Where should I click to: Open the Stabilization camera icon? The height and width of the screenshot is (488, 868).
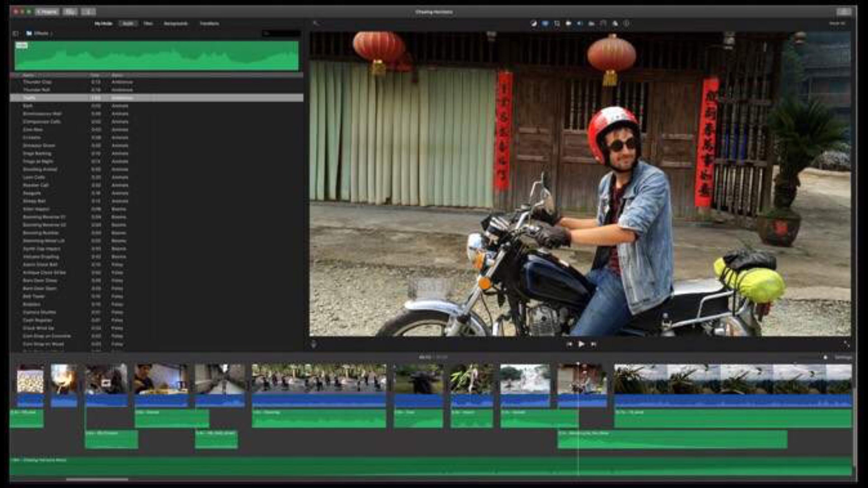click(568, 23)
